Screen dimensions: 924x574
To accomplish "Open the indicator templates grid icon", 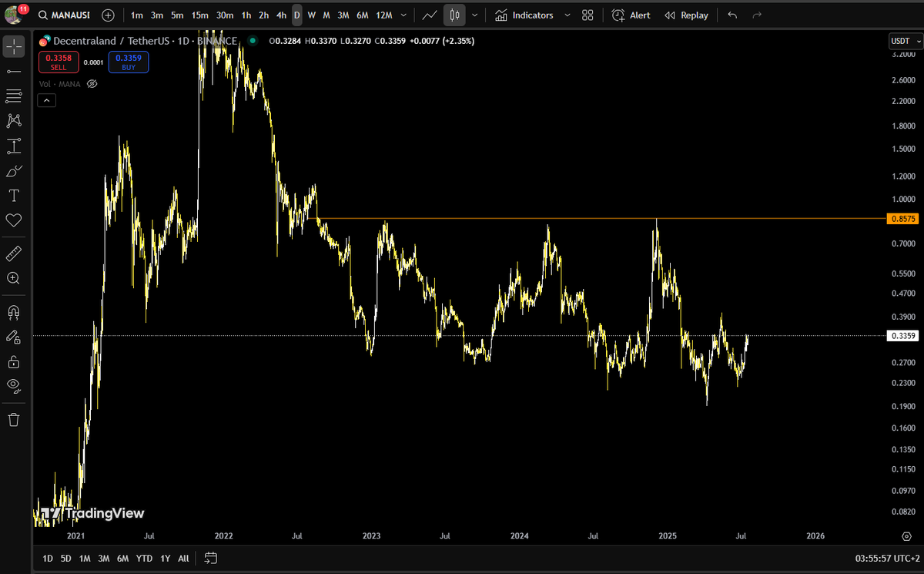I will 588,15.
